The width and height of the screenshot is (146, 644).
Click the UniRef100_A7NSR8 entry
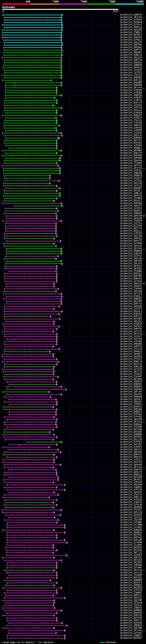131,90
